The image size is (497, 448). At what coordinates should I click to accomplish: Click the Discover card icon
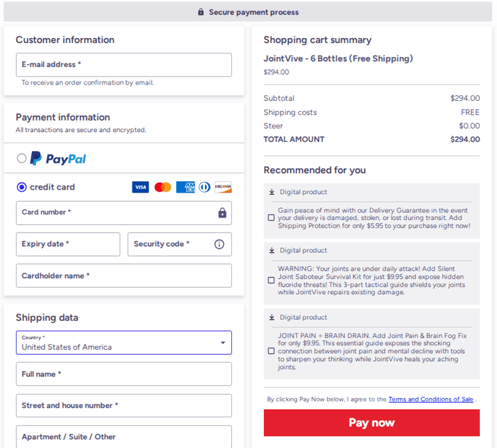[223, 187]
